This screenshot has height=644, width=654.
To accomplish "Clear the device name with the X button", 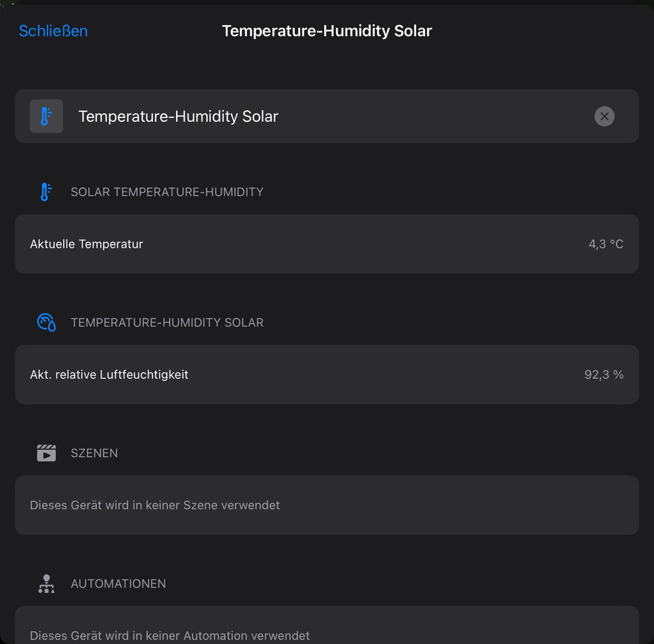I will point(604,116).
